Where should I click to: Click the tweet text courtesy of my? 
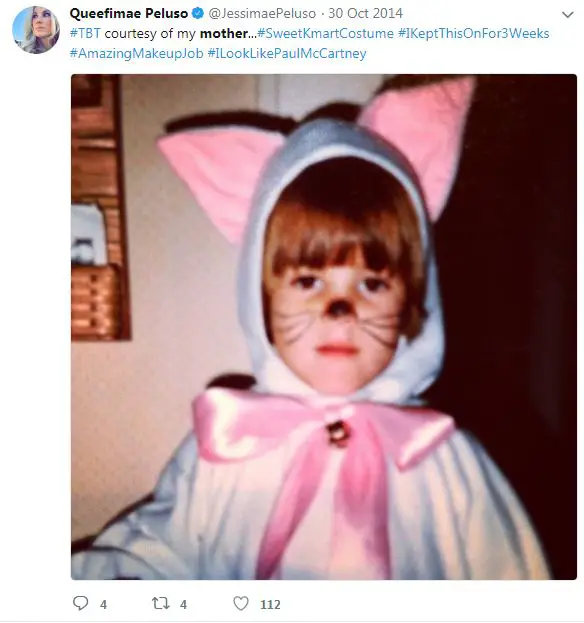coord(150,33)
